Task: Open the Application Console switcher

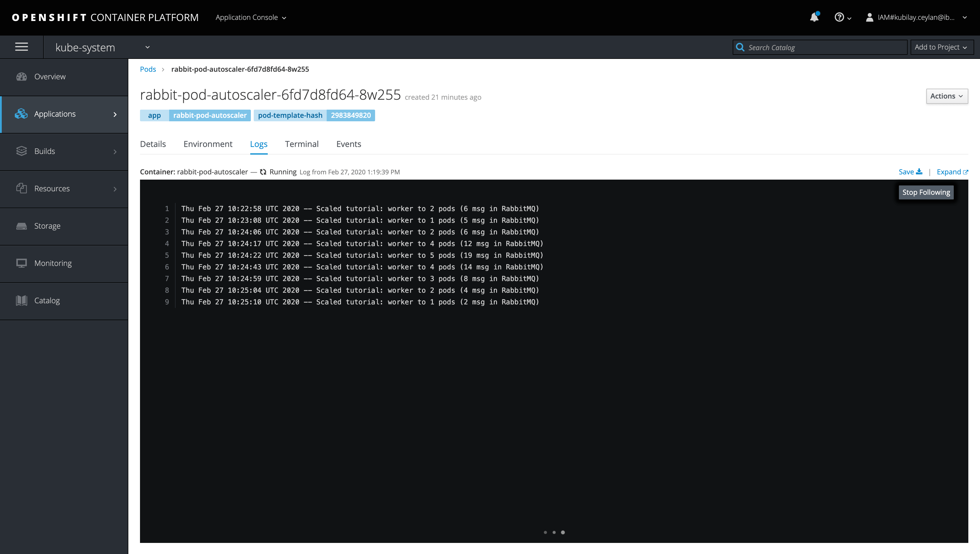Action: point(251,17)
